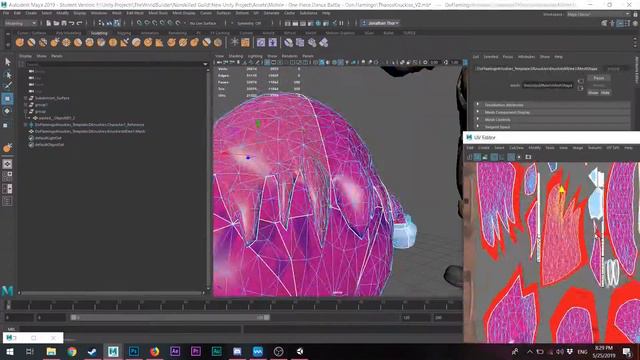The width and height of the screenshot is (640, 360).
Task: Open the Symmetry Off dropdown
Action: click(x=249, y=23)
